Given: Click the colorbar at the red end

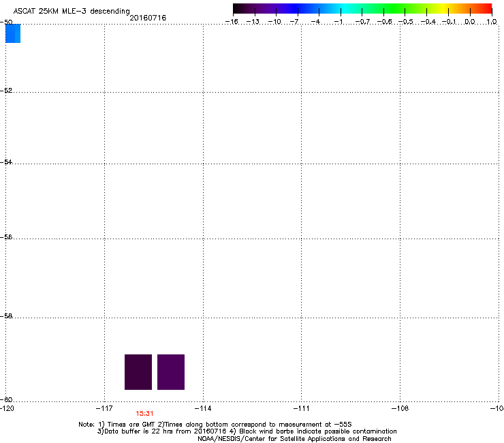Looking at the screenshot, I should point(486,9).
